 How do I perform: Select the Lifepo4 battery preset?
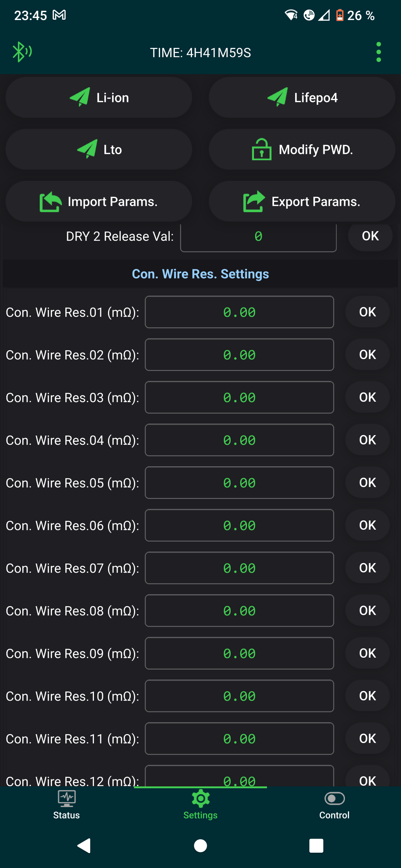[x=302, y=98]
